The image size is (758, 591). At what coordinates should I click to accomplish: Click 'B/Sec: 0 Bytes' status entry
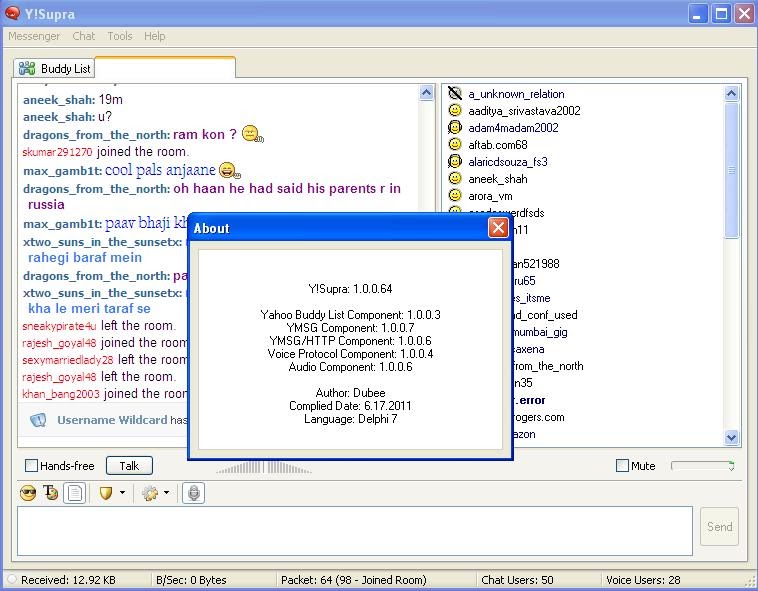point(191,580)
